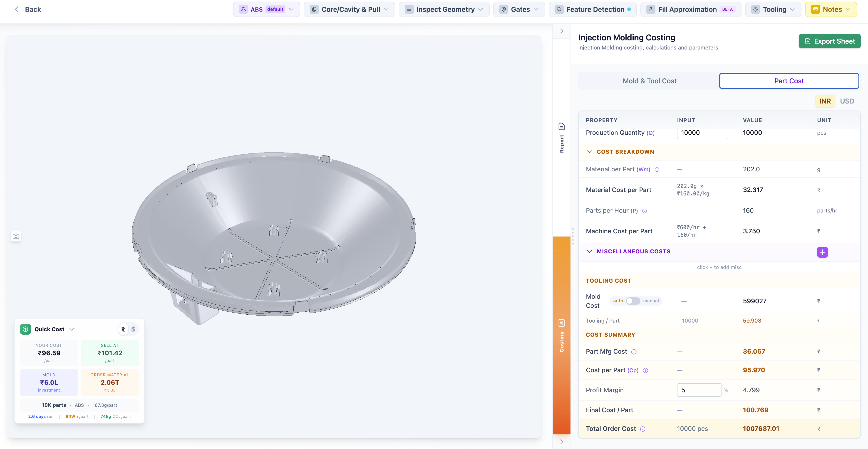The height and width of the screenshot is (449, 868).
Task: Click the camera snapshot icon in the viewport
Action: [x=16, y=236]
